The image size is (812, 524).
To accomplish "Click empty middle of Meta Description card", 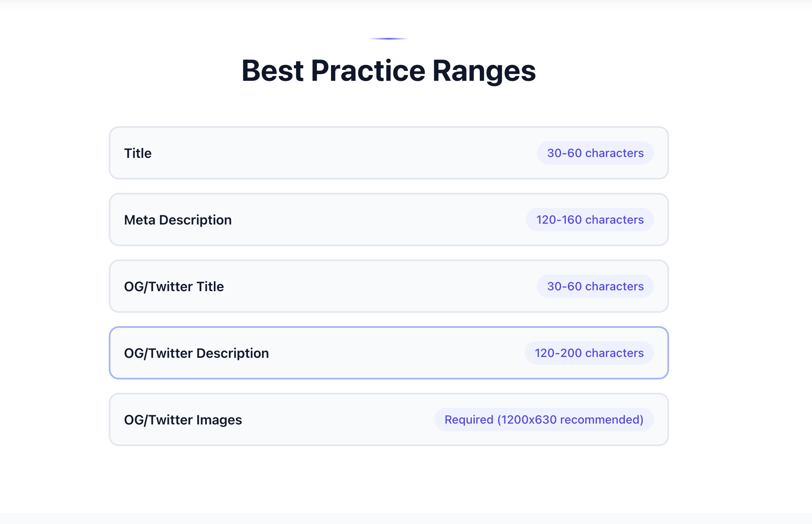I will point(375,220).
